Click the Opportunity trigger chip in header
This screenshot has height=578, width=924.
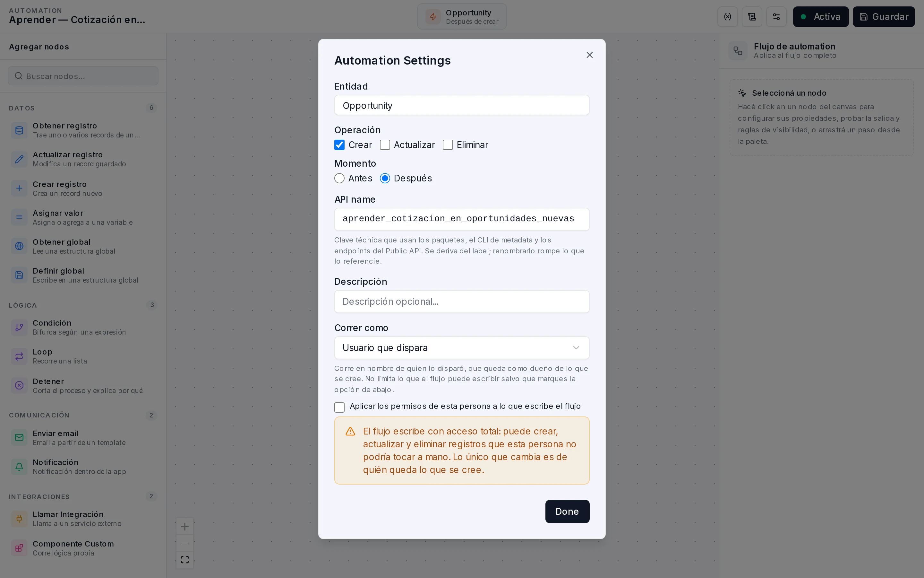pyautogui.click(x=462, y=16)
